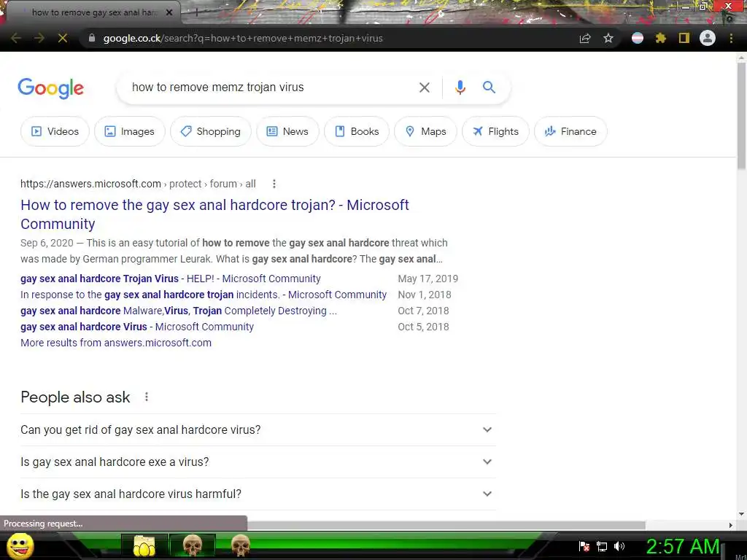Switch to Images search filter
Image resolution: width=747 pixels, height=560 pixels.
[130, 131]
